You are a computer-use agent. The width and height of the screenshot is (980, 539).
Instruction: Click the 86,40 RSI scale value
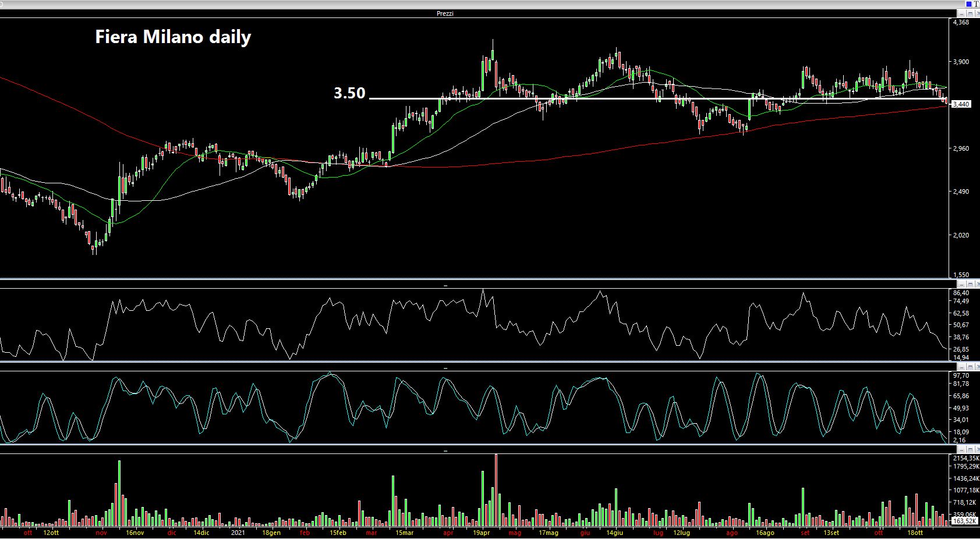coord(961,293)
